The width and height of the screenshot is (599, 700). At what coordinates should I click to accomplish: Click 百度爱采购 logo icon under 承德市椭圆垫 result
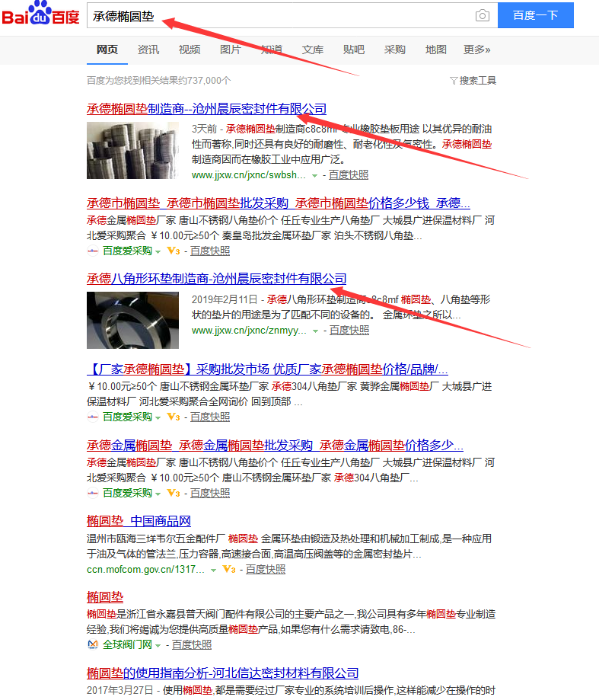93,251
